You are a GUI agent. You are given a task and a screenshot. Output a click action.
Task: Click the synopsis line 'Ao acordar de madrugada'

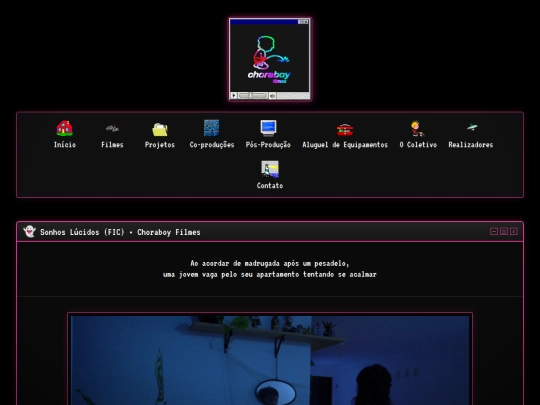[x=270, y=263]
